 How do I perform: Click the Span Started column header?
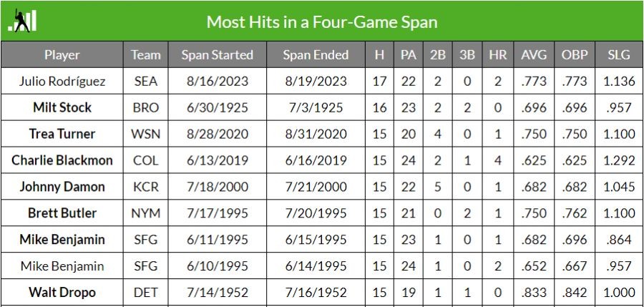(218, 54)
